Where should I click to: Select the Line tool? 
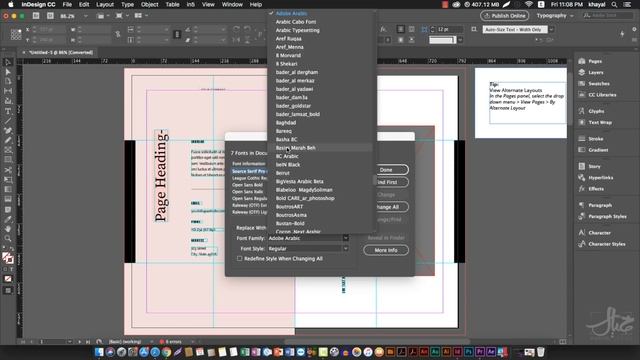[x=8, y=121]
